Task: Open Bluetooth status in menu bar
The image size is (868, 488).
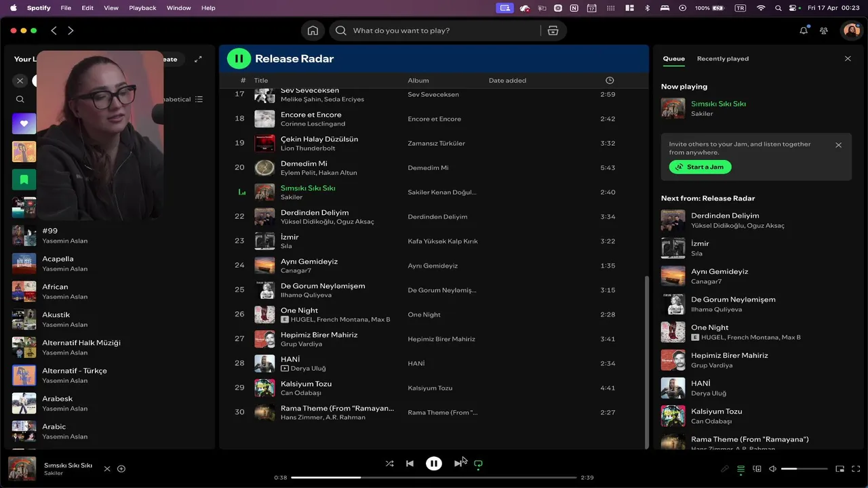Action: click(647, 8)
